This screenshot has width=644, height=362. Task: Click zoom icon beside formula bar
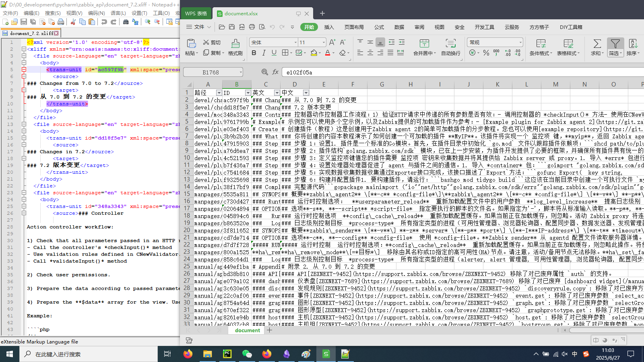pos(264,72)
